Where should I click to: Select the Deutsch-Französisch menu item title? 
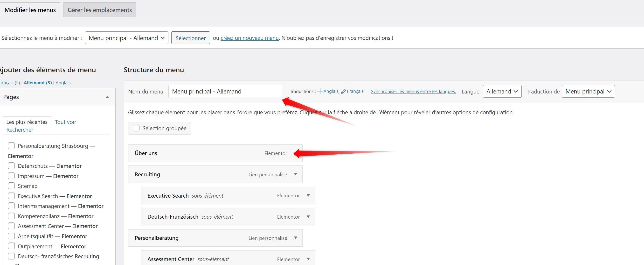coord(173,217)
